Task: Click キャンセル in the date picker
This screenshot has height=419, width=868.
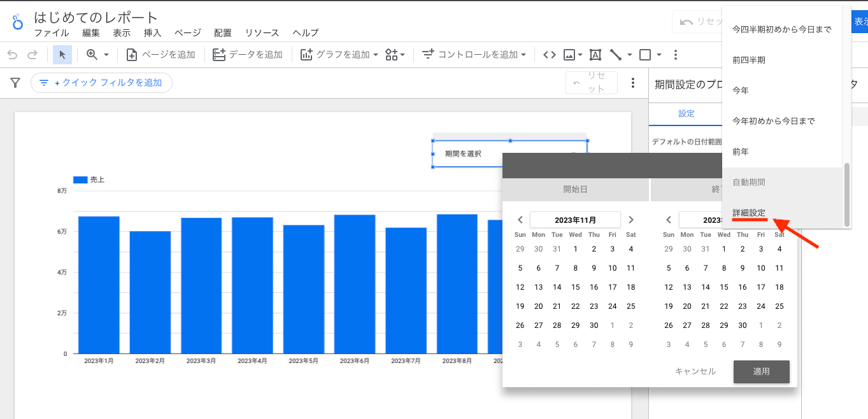Action: point(695,371)
